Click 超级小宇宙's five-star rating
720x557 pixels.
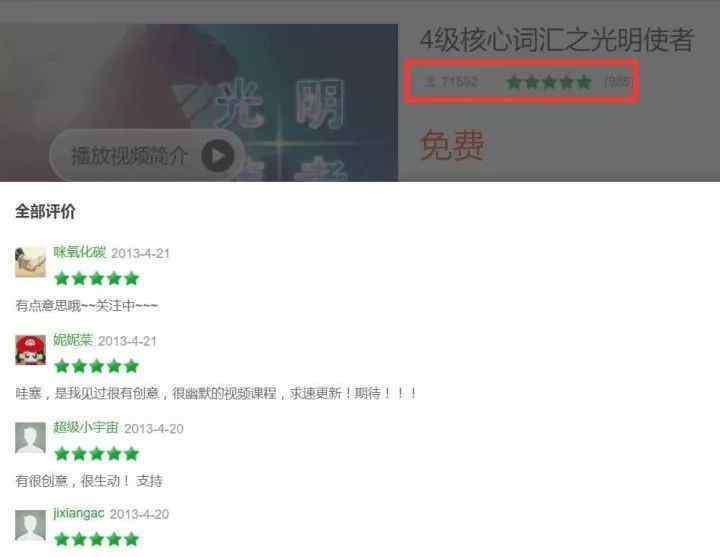(x=96, y=454)
